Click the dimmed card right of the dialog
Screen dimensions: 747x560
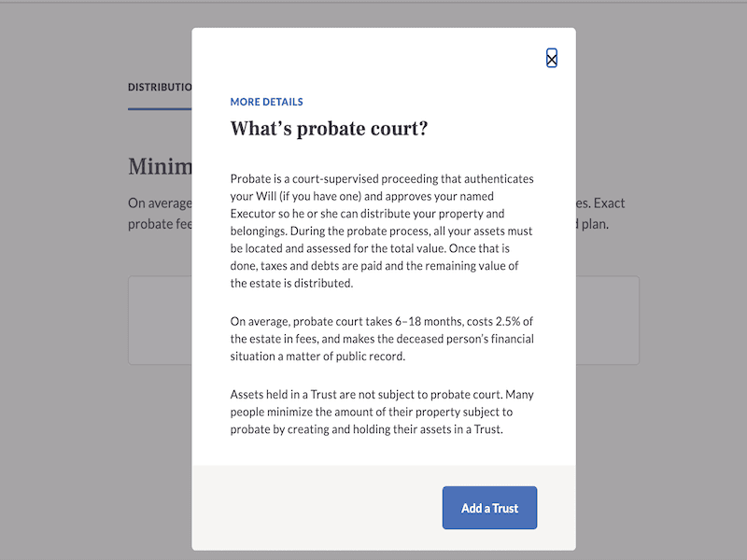607,320
